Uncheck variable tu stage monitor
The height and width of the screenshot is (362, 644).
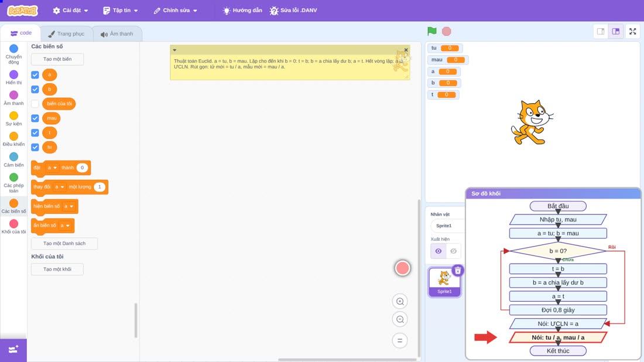tap(35, 147)
